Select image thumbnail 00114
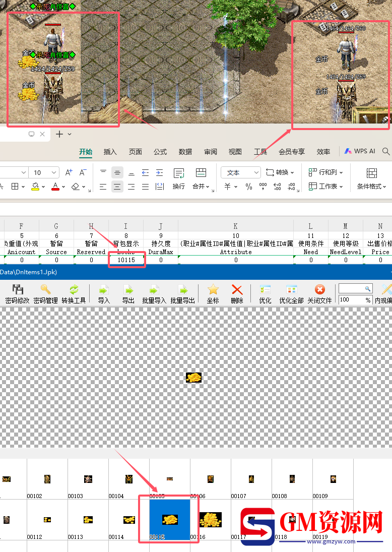This screenshot has width=392, height=552. tap(129, 520)
